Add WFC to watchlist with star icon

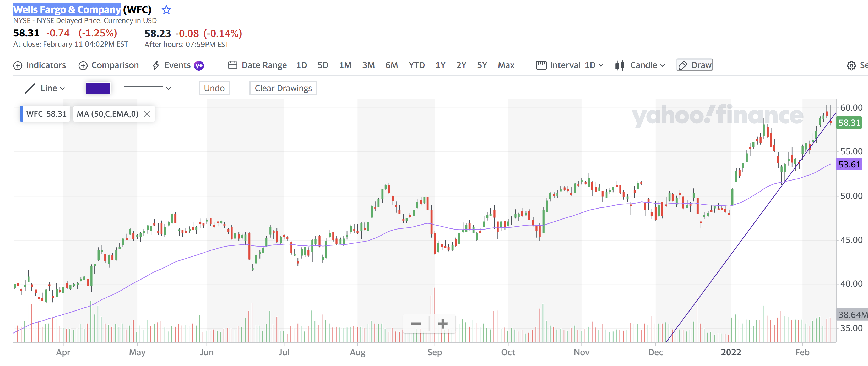click(166, 9)
